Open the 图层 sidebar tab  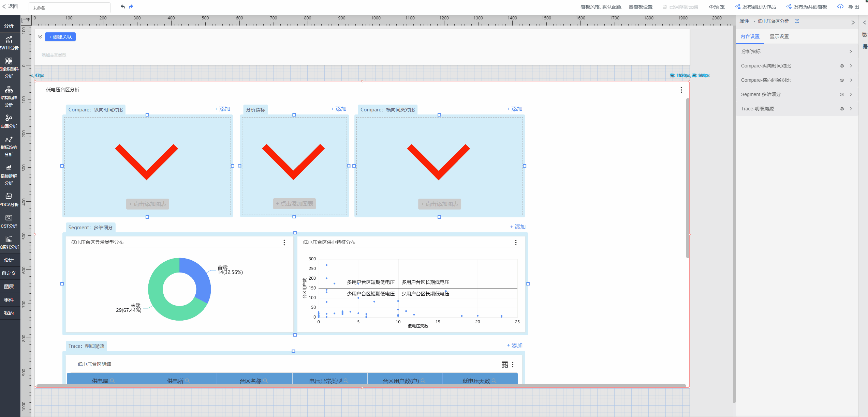(9, 287)
